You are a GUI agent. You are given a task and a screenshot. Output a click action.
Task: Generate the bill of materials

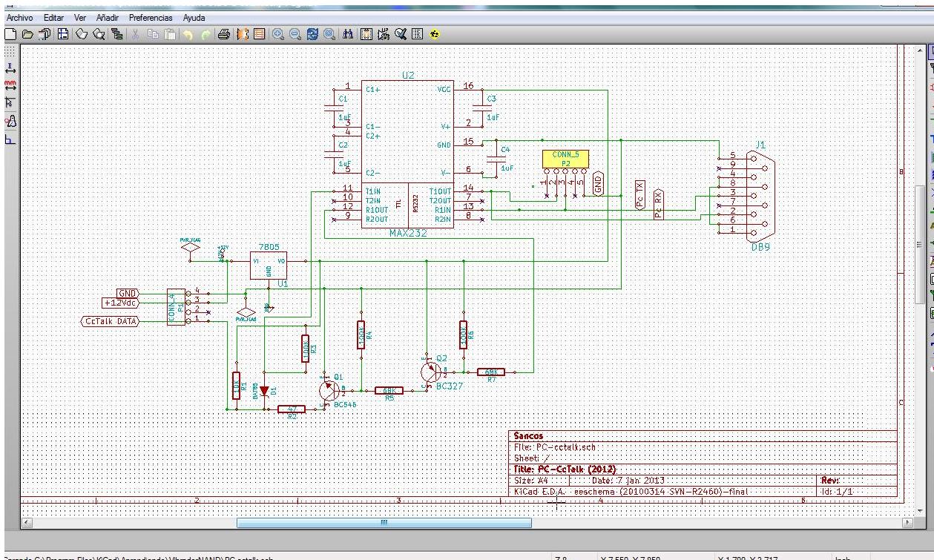pyautogui.click(x=418, y=33)
